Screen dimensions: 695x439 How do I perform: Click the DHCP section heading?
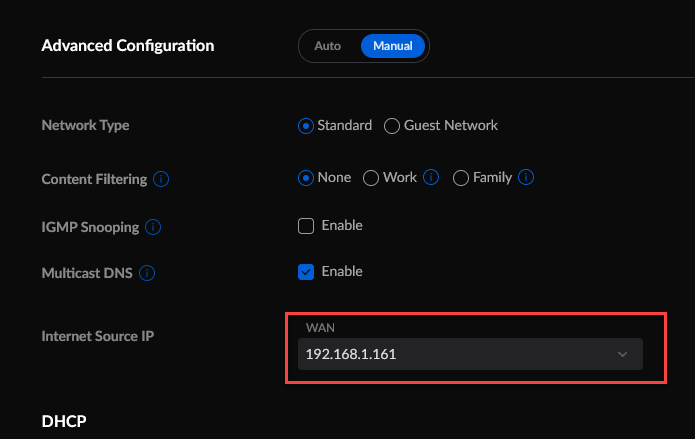tap(64, 421)
